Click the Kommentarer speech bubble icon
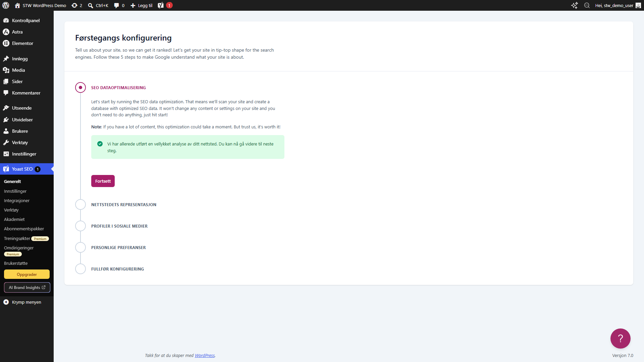This screenshot has width=644, height=362. click(6, 93)
